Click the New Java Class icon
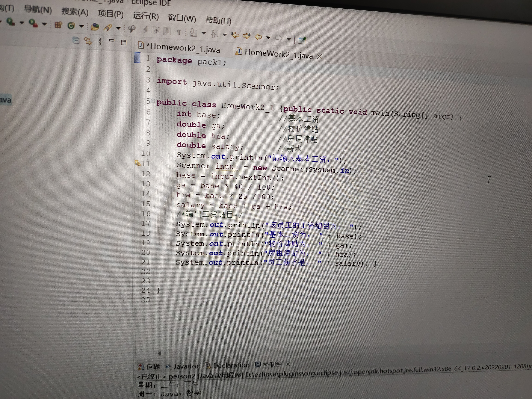The height and width of the screenshot is (399, 532). point(71,26)
